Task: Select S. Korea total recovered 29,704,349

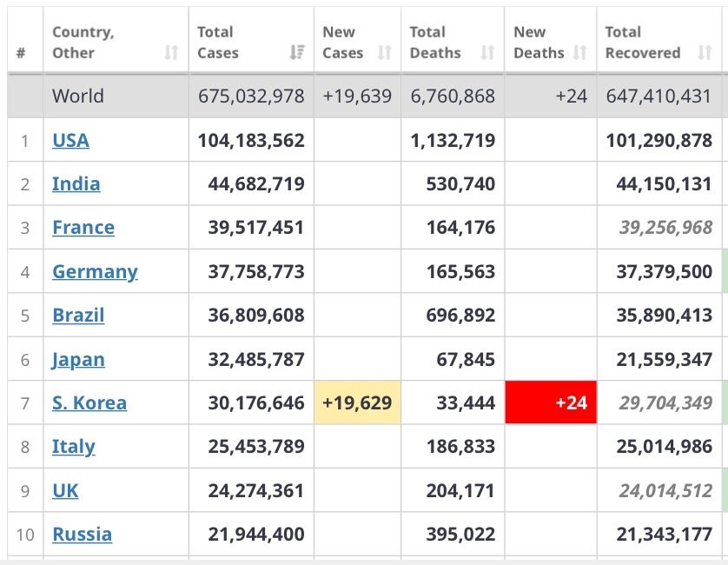Action: pos(665,402)
